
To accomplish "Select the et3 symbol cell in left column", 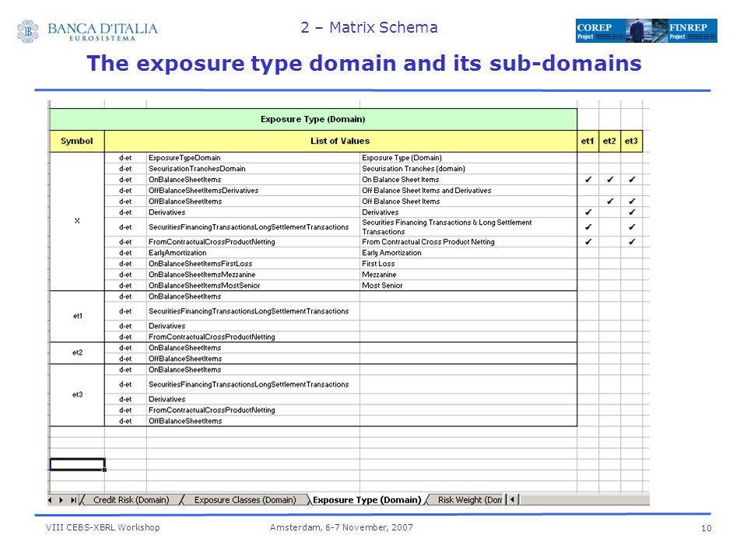I will [77, 395].
